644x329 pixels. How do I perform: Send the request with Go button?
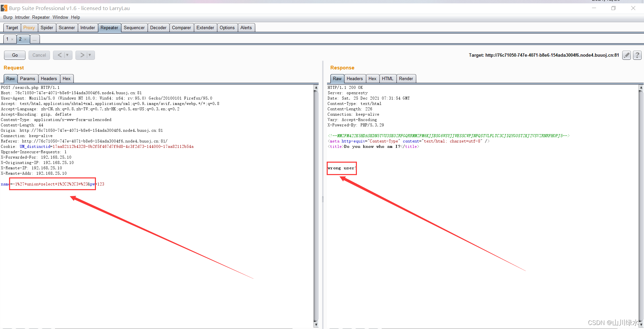[15, 55]
